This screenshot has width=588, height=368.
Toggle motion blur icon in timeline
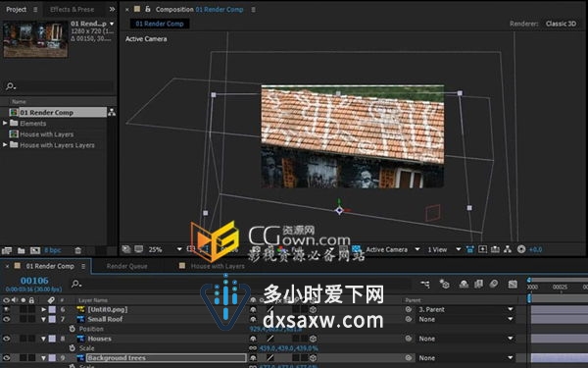[x=494, y=285]
